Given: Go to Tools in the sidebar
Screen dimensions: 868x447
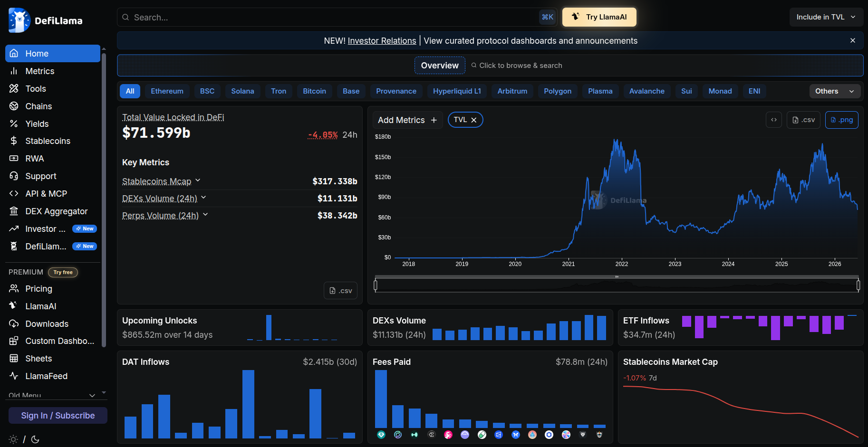Looking at the screenshot, I should tap(53, 89).
